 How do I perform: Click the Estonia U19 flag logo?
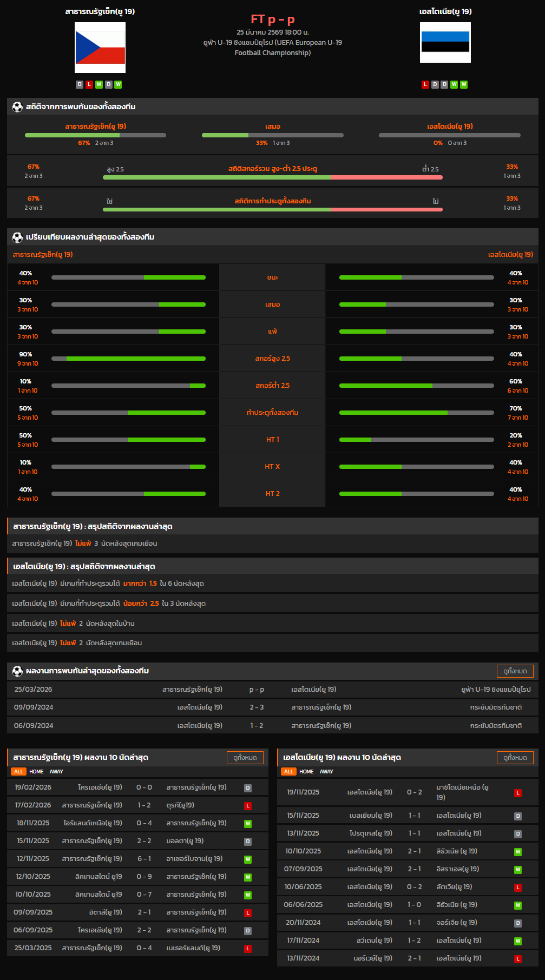(x=445, y=43)
